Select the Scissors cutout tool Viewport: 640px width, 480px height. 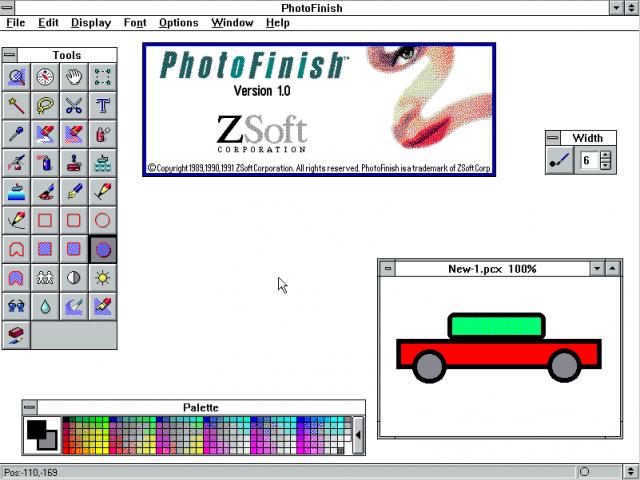coord(74,105)
